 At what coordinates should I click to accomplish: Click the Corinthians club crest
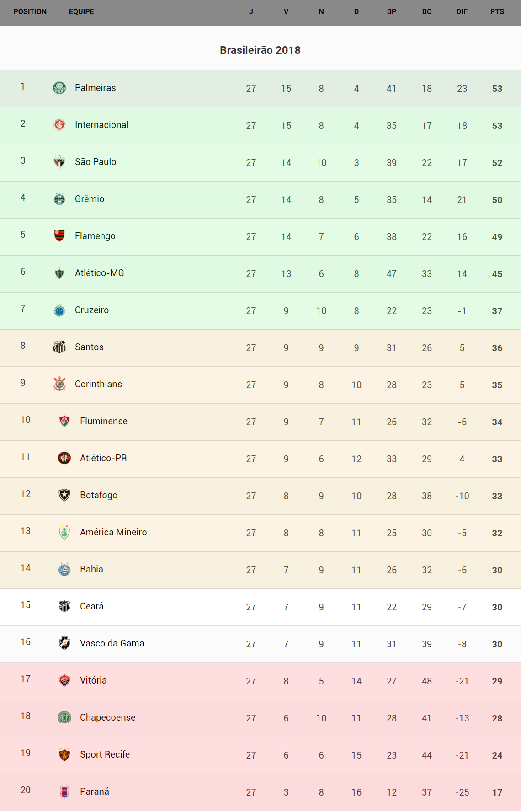pyautogui.click(x=59, y=384)
